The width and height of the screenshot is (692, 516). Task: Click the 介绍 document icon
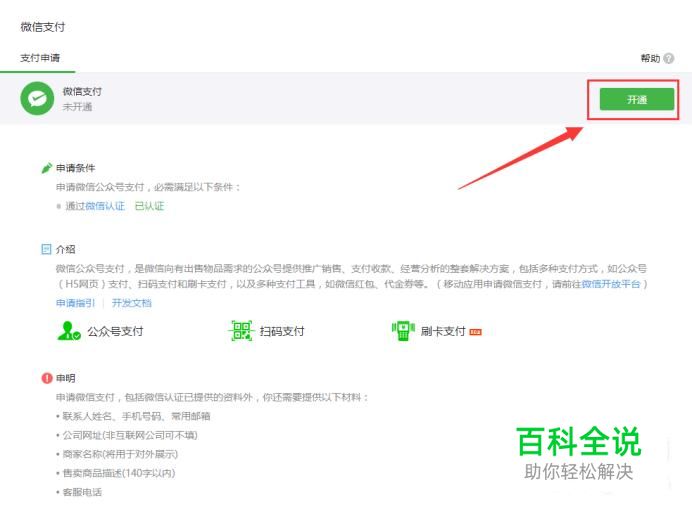46,249
